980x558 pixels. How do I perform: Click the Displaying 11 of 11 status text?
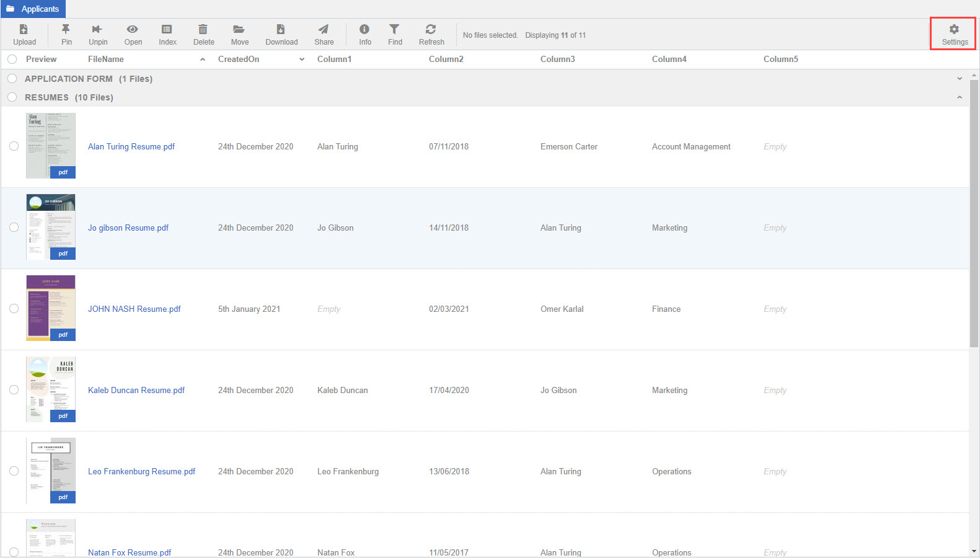(x=555, y=35)
